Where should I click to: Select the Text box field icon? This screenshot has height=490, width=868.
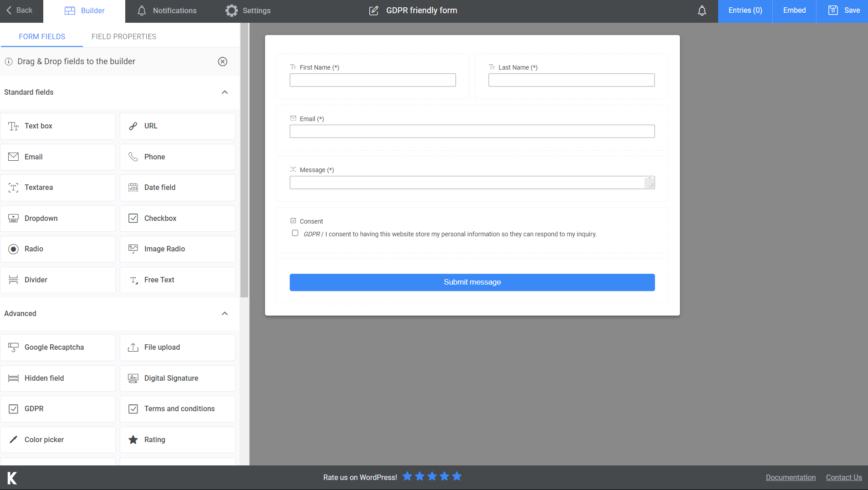point(14,126)
